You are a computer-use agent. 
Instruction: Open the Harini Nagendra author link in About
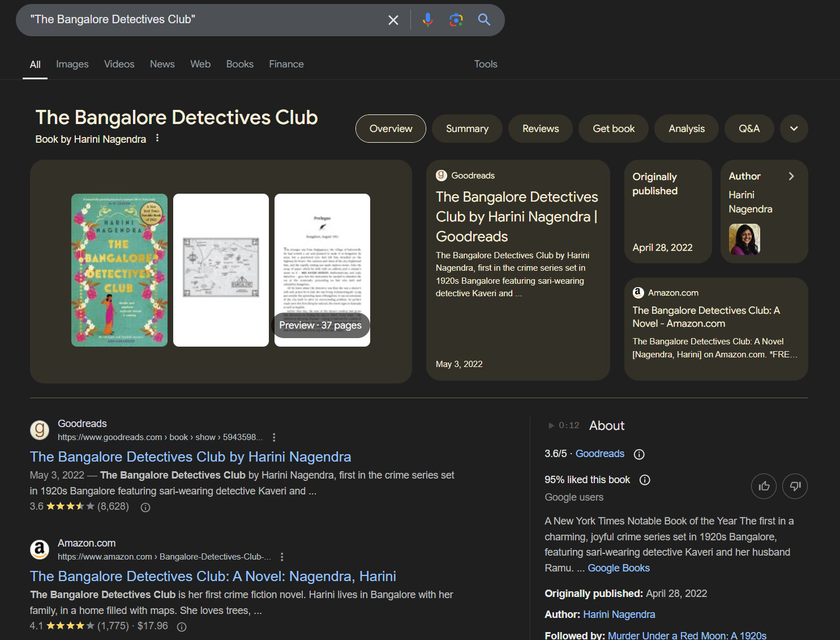pyautogui.click(x=619, y=615)
